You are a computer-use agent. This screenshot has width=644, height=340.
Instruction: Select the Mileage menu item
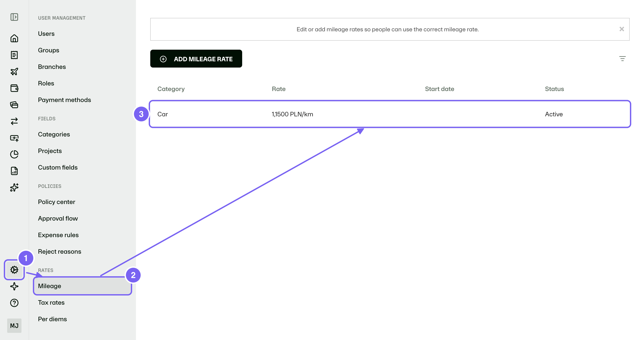coord(83,286)
